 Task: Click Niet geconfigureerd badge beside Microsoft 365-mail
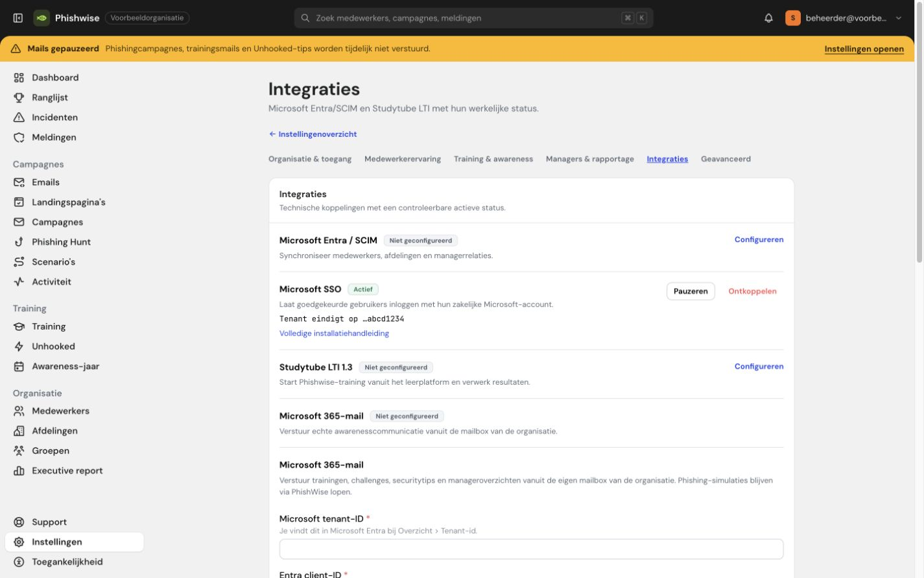[407, 416]
